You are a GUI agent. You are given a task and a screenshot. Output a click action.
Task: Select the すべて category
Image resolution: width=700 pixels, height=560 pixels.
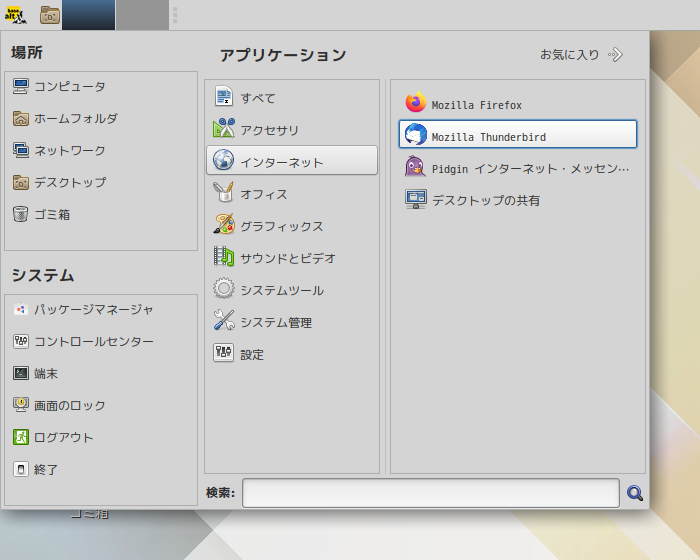point(292,96)
